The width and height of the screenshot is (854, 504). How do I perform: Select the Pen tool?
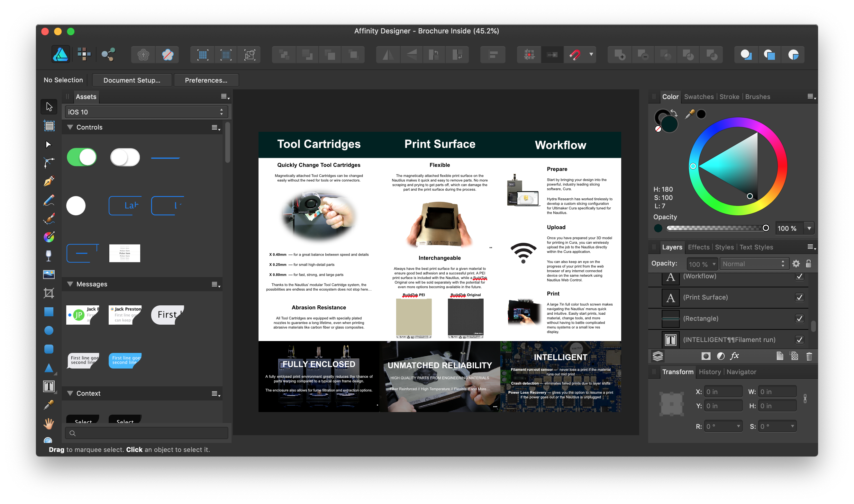[x=49, y=181]
